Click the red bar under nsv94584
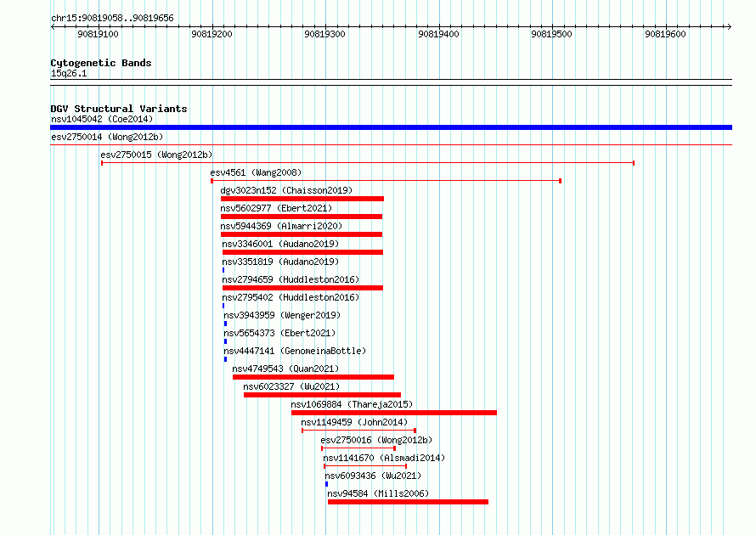 pos(408,502)
